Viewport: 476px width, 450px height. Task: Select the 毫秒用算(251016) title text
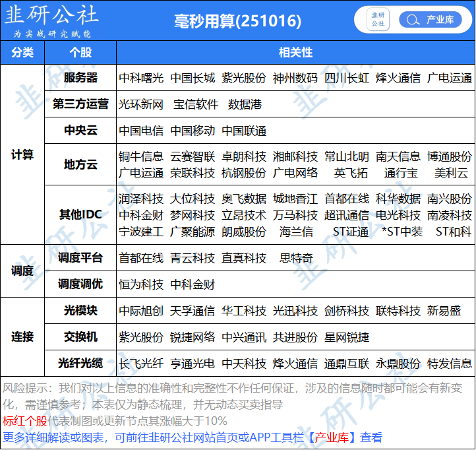click(x=237, y=21)
